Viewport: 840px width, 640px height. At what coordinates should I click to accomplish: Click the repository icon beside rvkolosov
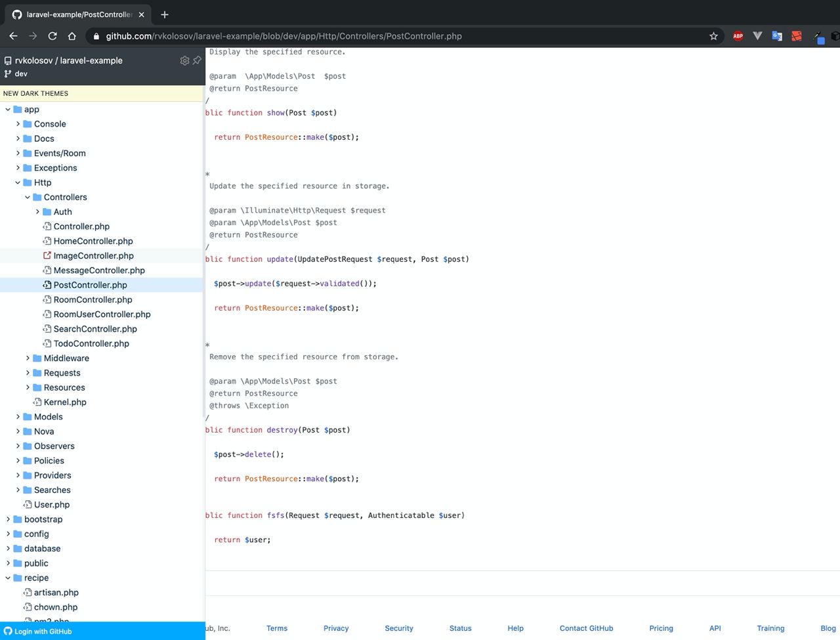pyautogui.click(x=8, y=60)
